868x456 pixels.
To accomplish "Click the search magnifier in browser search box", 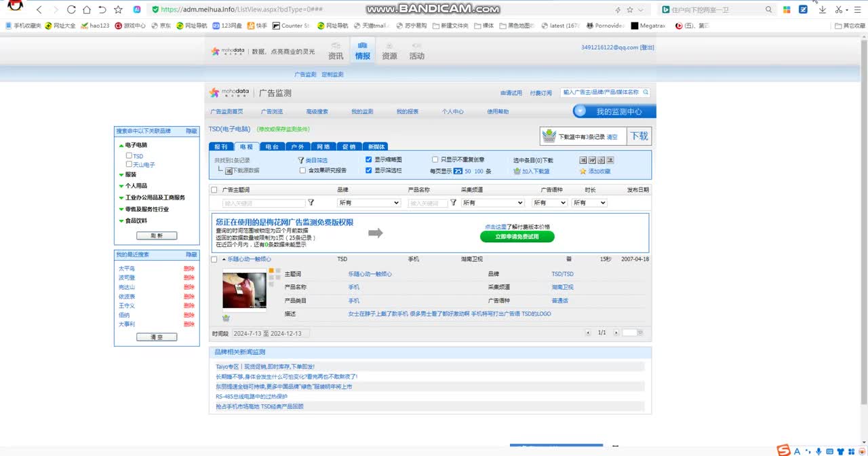I will pyautogui.click(x=768, y=9).
